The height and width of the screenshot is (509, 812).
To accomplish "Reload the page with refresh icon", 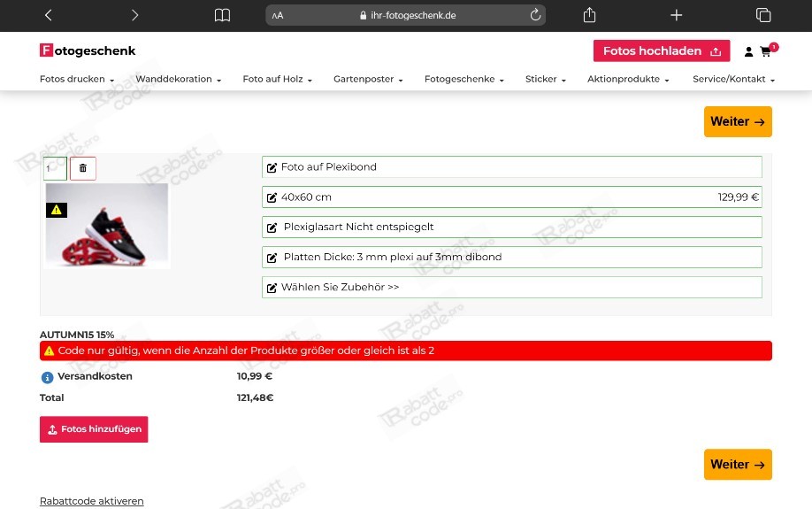I will tap(535, 15).
